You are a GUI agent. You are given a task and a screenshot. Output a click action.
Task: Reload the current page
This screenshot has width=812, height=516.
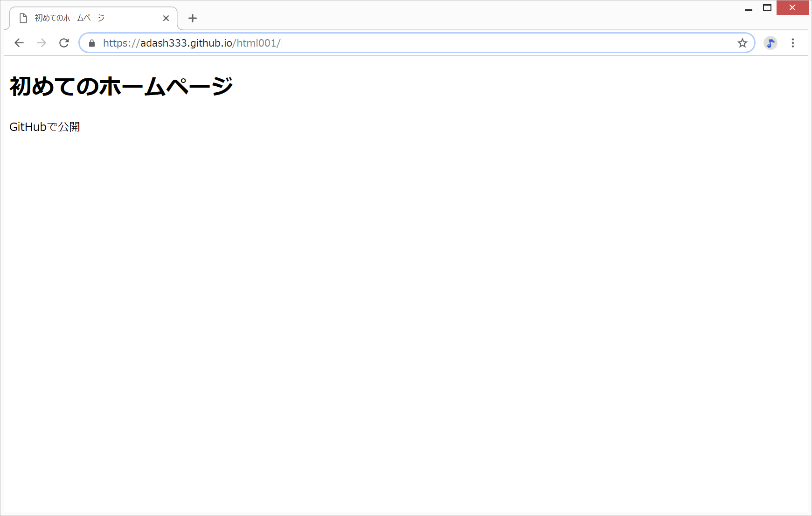pos(64,43)
